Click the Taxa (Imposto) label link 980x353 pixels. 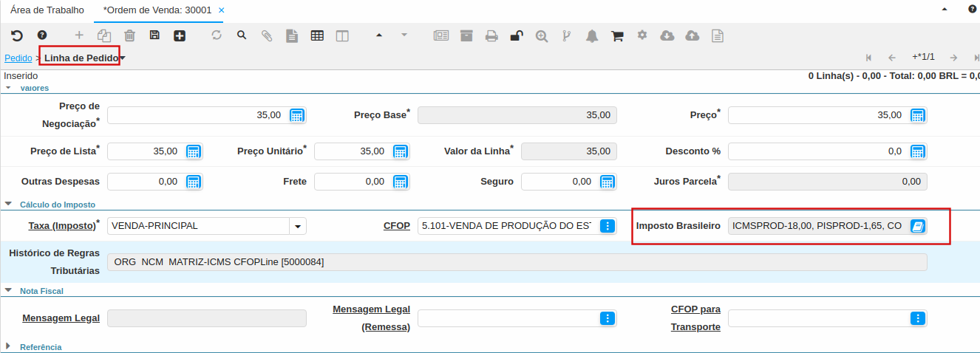click(x=62, y=225)
